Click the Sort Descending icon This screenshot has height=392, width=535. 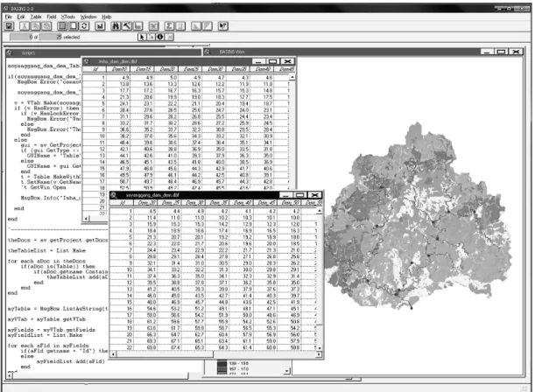pyautogui.click(x=208, y=26)
